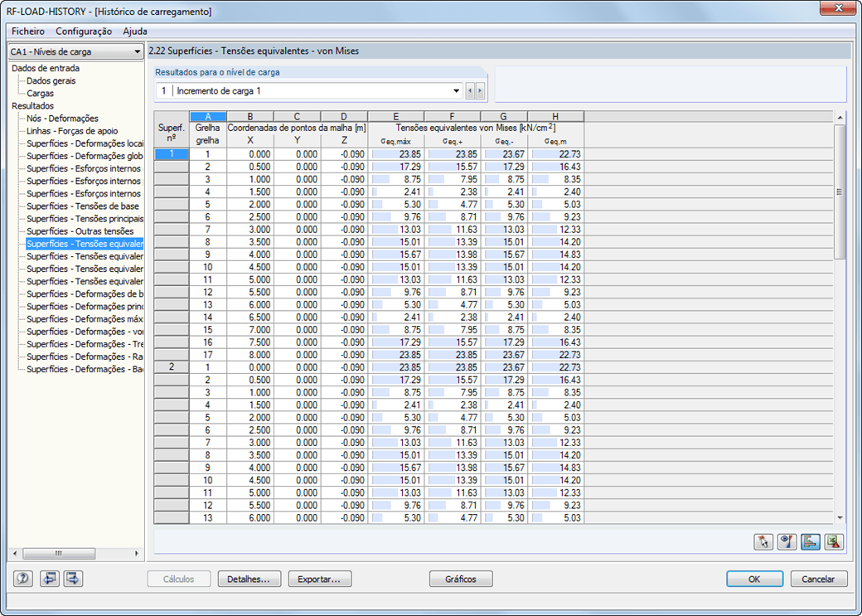Select highlighted Superf. nº cell 1
The width and height of the screenshot is (862, 616).
[x=172, y=154]
